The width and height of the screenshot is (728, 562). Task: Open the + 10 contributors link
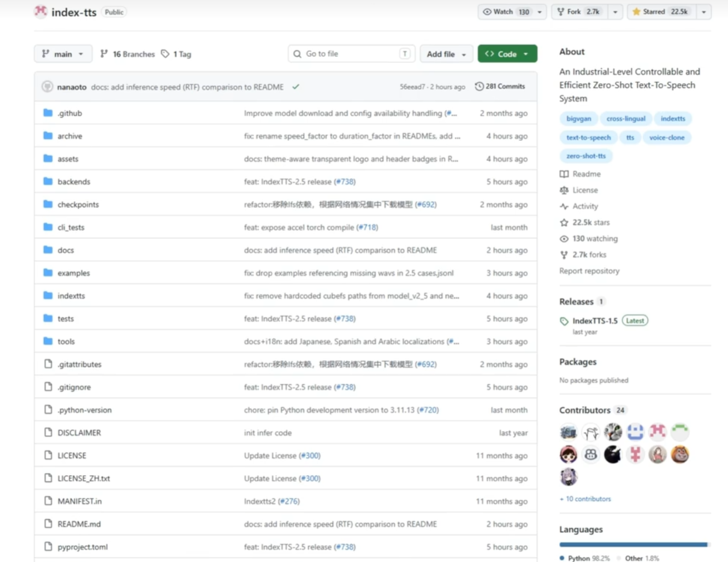(x=585, y=499)
